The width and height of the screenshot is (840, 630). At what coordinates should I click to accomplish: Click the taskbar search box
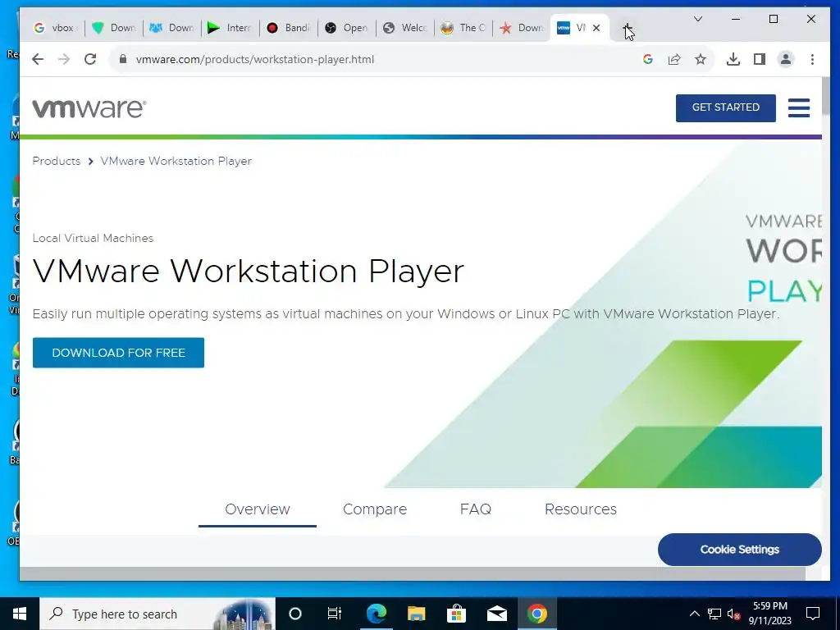[157, 614]
